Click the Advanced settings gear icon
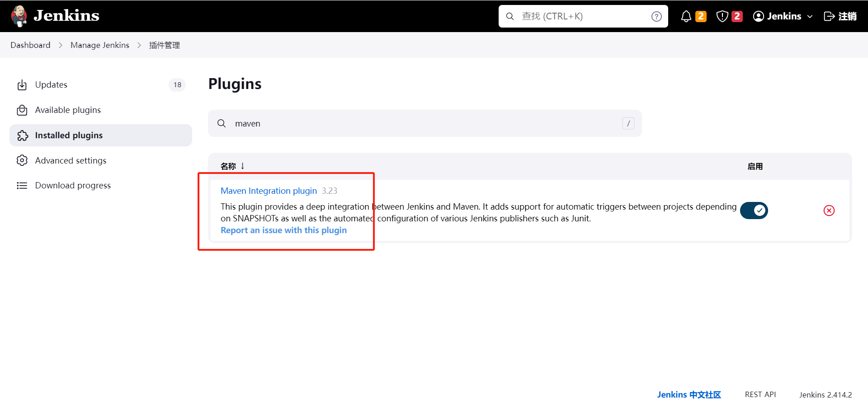 tap(22, 160)
